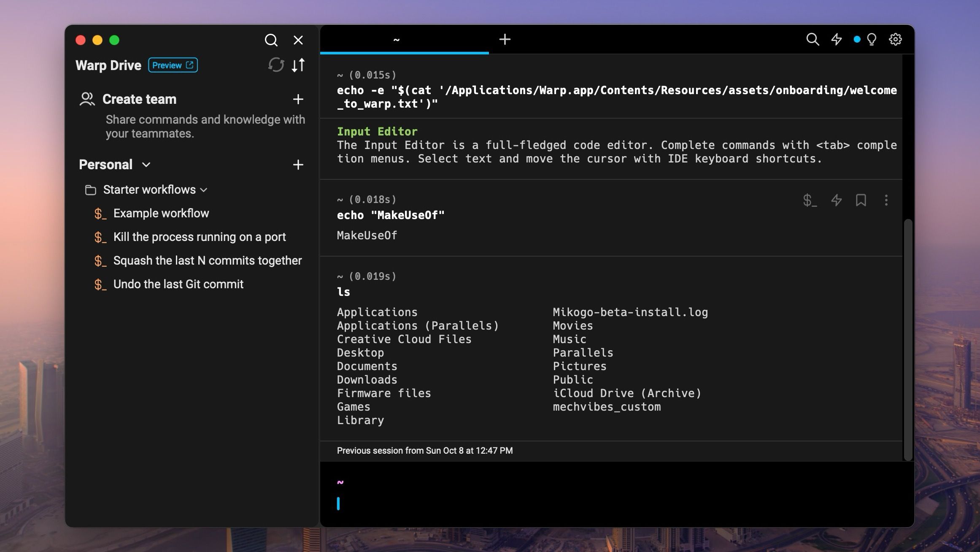Click the terminal input field at the bottom
980x552 pixels.
[x=464, y=503]
